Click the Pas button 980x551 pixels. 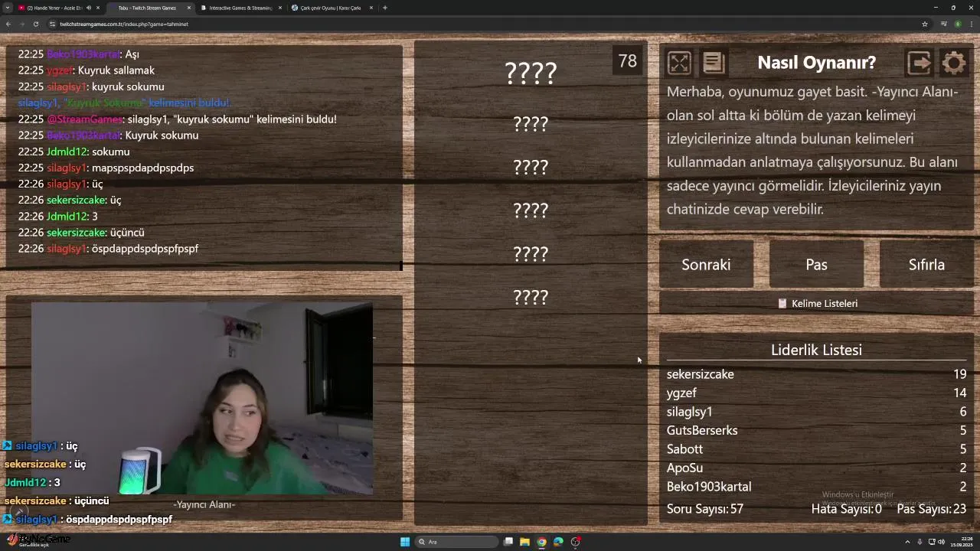816,265
